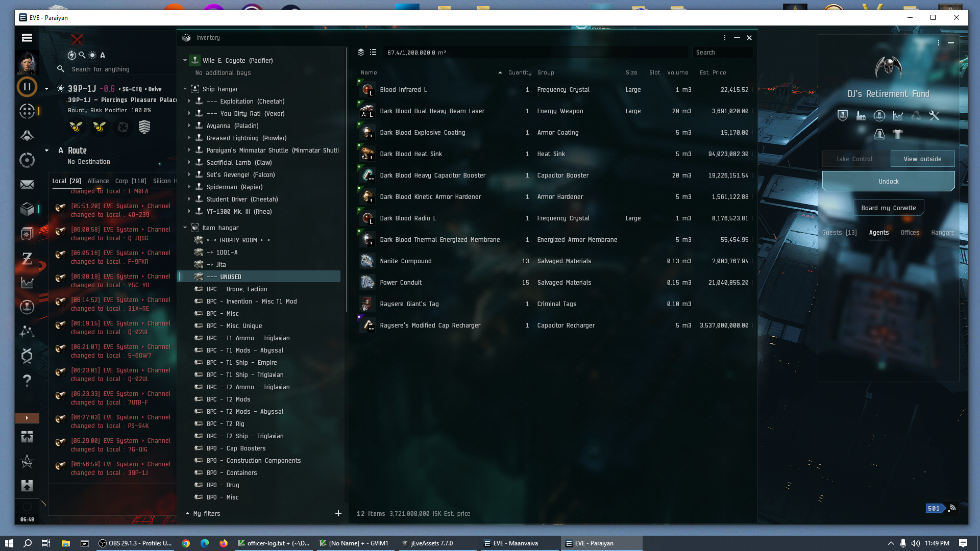Open the New Eden Store NES icon
This screenshot has width=980, height=551.
pyautogui.click(x=27, y=462)
